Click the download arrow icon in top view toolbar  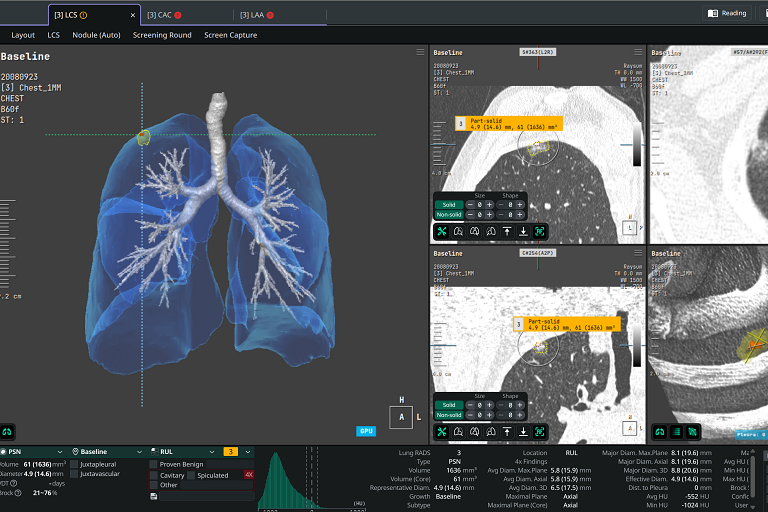(523, 231)
